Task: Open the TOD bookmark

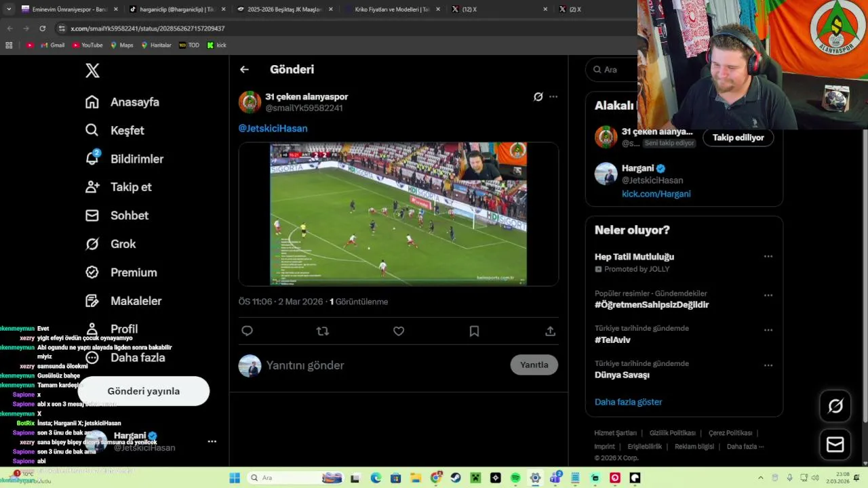Action: pyautogui.click(x=189, y=45)
